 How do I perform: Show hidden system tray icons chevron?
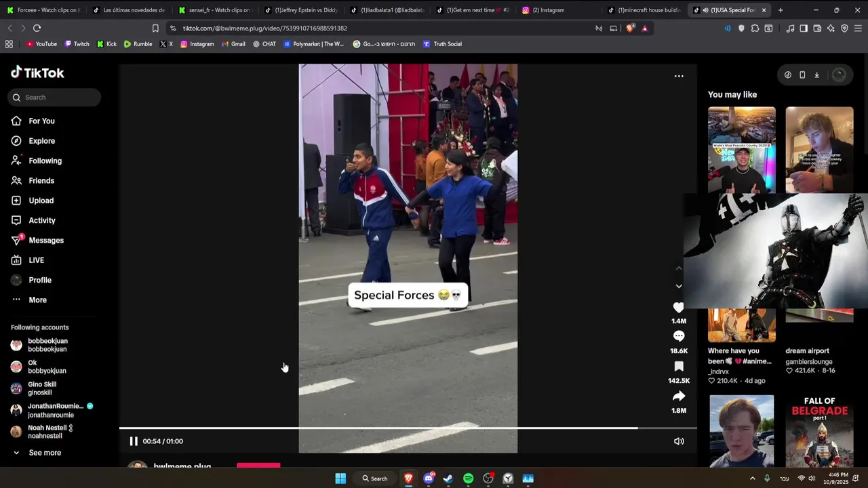pyautogui.click(x=752, y=479)
